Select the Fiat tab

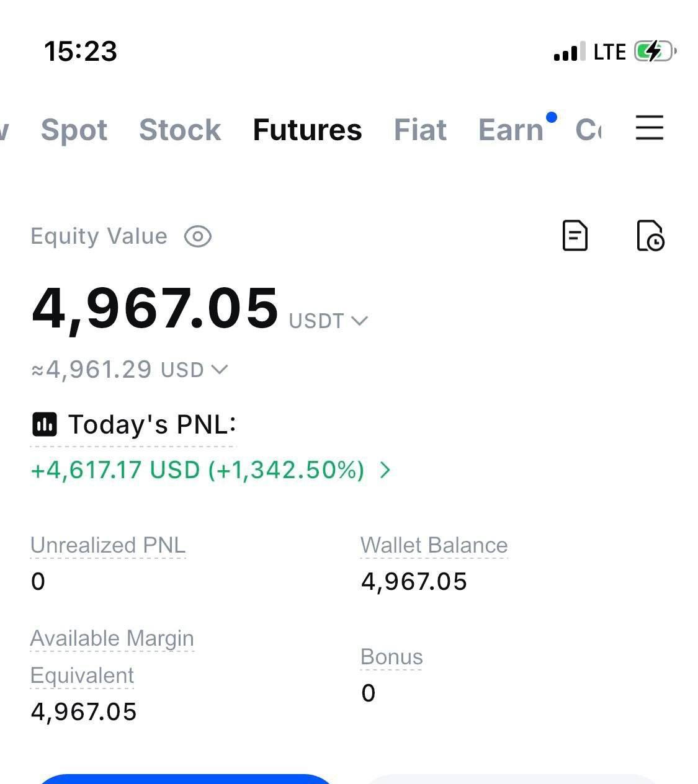(420, 130)
